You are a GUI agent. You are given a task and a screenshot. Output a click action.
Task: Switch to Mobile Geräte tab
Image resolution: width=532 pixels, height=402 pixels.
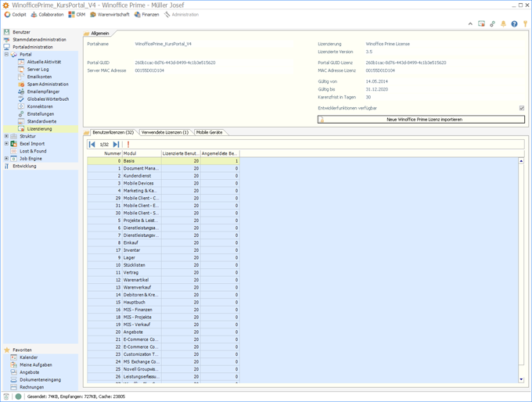tap(210, 132)
